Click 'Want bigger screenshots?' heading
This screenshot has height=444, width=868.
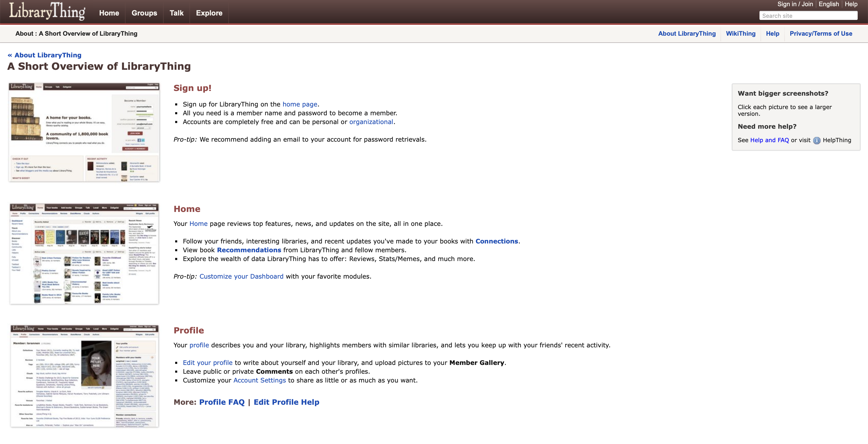point(783,93)
